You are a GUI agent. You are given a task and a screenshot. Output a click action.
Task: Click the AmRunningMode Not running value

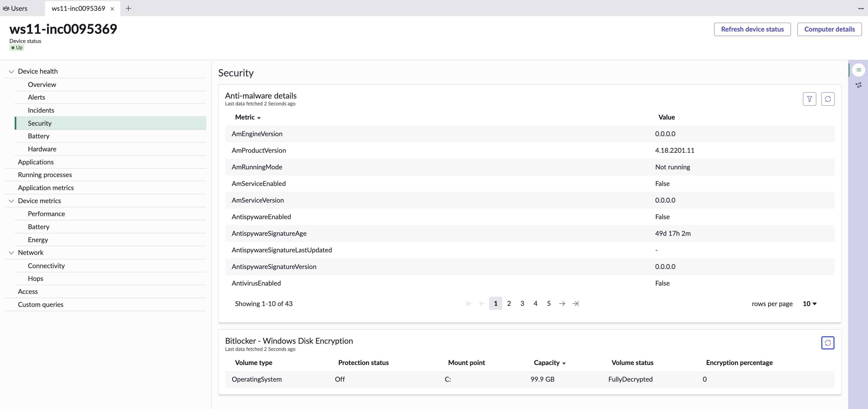coord(672,167)
